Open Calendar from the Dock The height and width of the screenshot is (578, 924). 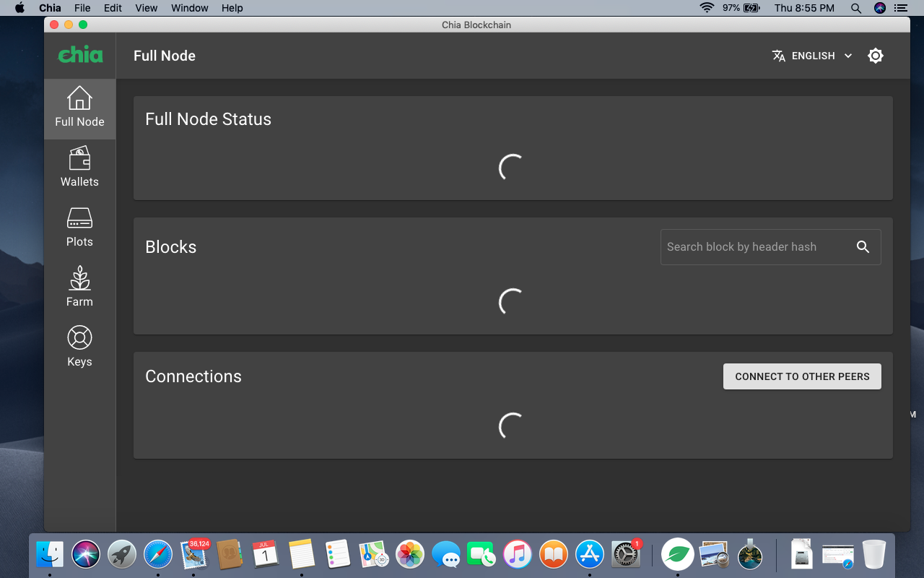(266, 554)
